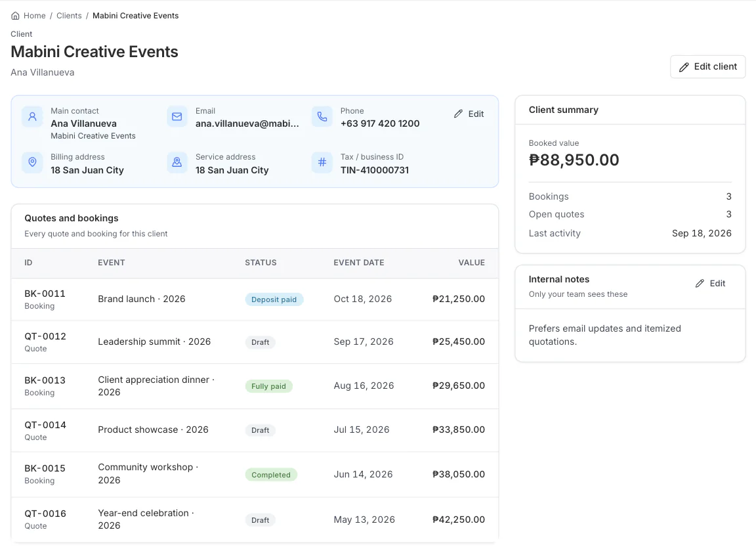Viewport: 756px width, 553px height.
Task: Click the Email envelope icon
Action: [177, 117]
